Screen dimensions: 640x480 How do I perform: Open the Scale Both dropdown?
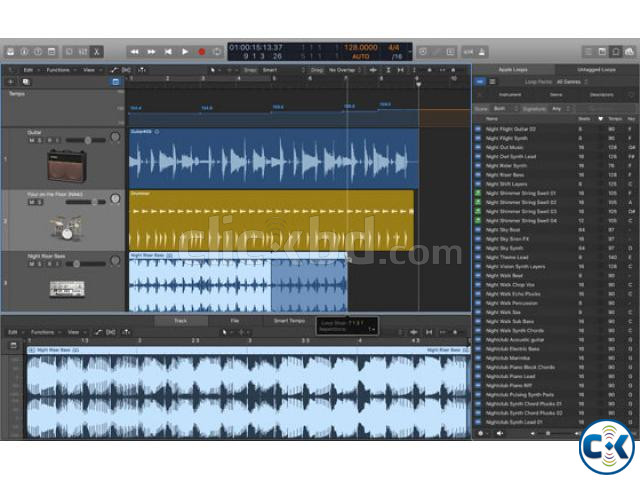[506, 109]
